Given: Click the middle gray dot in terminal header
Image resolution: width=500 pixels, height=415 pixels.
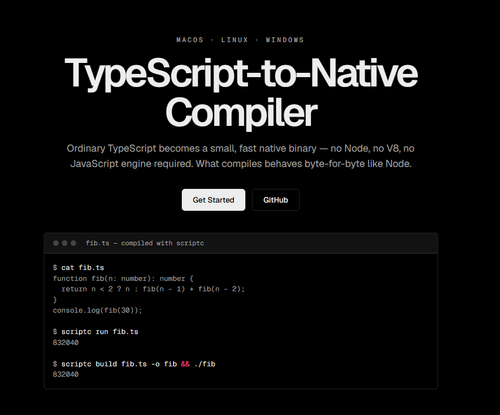Looking at the screenshot, I should 65,243.
